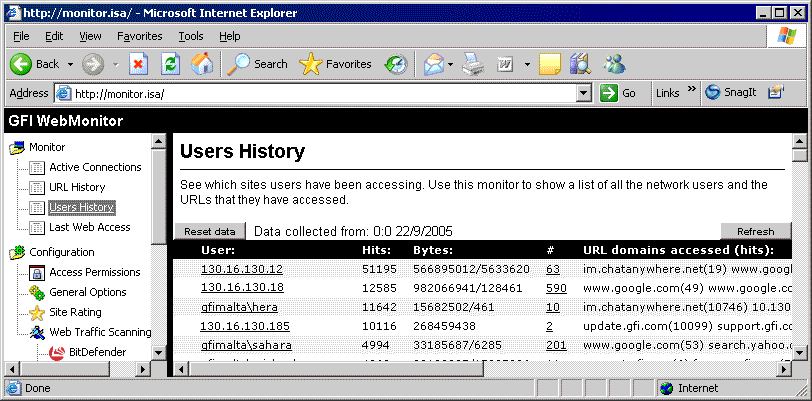812x401 pixels.
Task: Click main pane horizontal scrollbar right arrow
Action: coord(784,369)
